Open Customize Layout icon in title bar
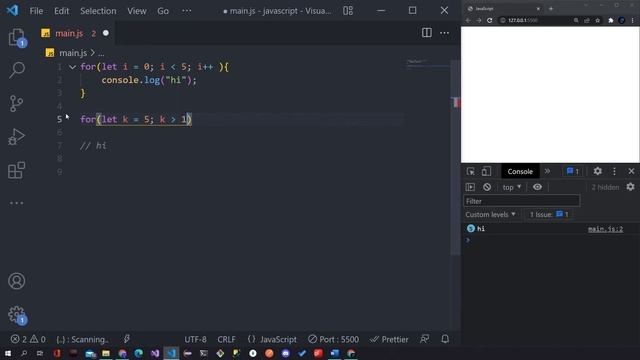Screen dimensions: 640x360 click(348, 11)
